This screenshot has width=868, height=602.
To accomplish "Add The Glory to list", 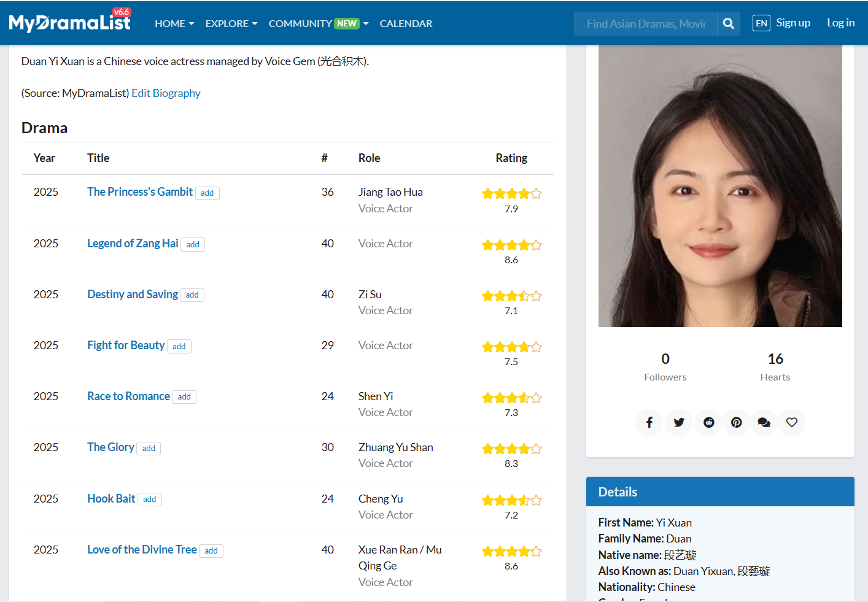I will tap(149, 449).
